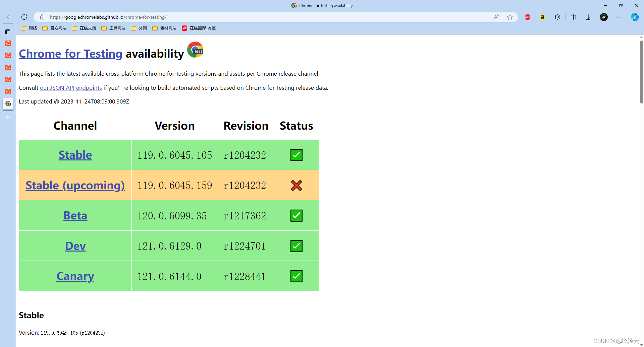Toggle split screen view icon
Screen dimensions: 644x347
pyautogui.click(x=573, y=17)
